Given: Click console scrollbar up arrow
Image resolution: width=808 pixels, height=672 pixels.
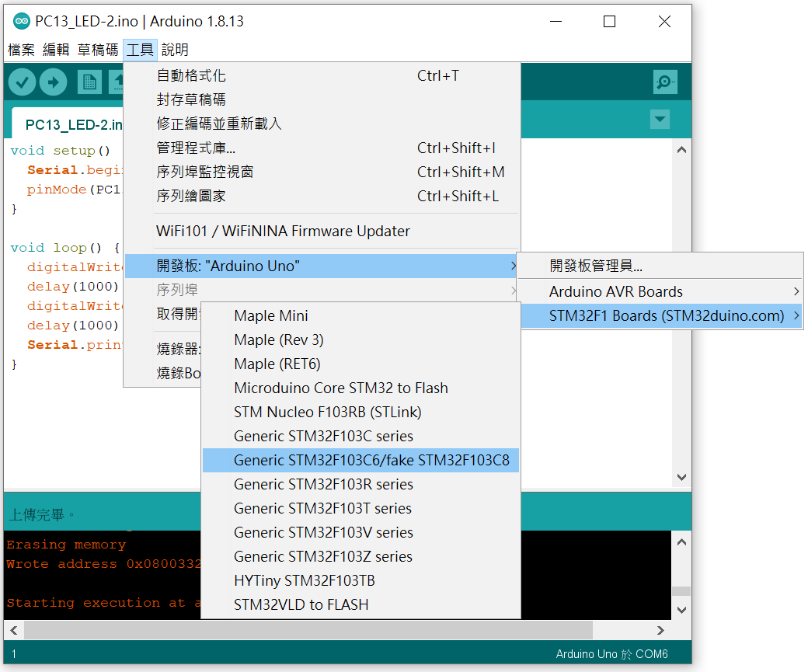Looking at the screenshot, I should (x=681, y=541).
